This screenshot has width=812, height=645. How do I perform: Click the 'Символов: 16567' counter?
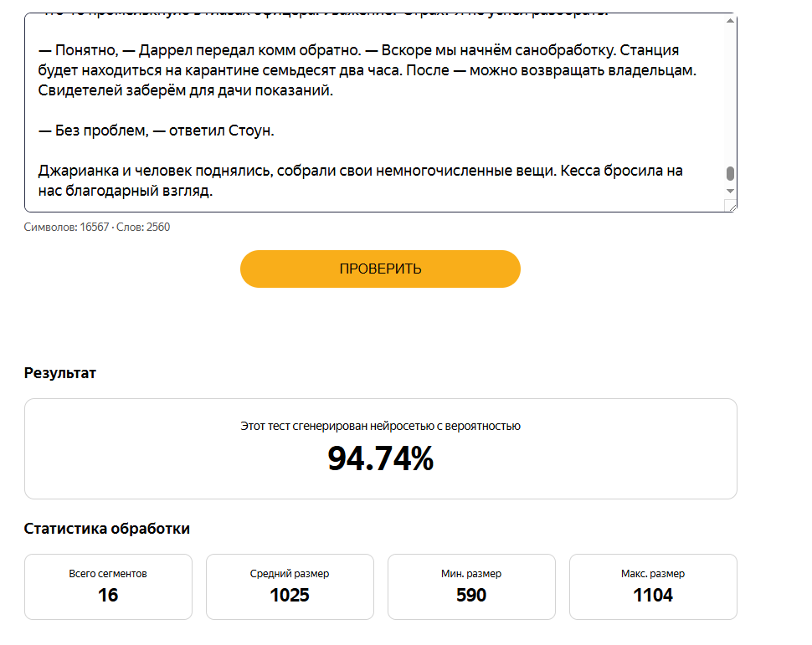coord(66,227)
